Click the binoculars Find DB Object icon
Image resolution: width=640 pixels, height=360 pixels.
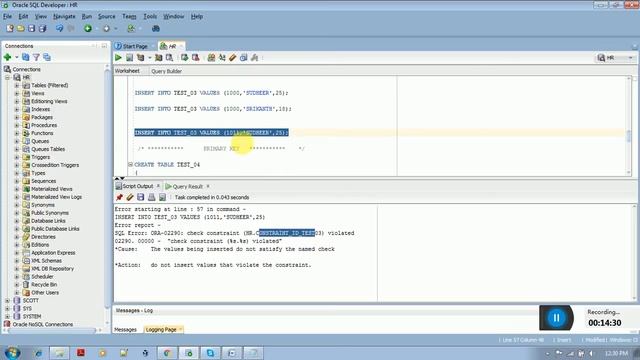click(156, 29)
